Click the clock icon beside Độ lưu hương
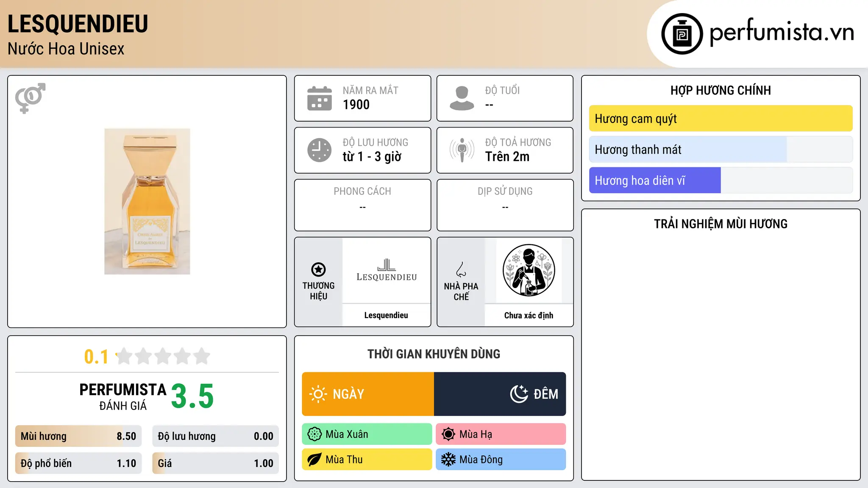 pyautogui.click(x=320, y=150)
